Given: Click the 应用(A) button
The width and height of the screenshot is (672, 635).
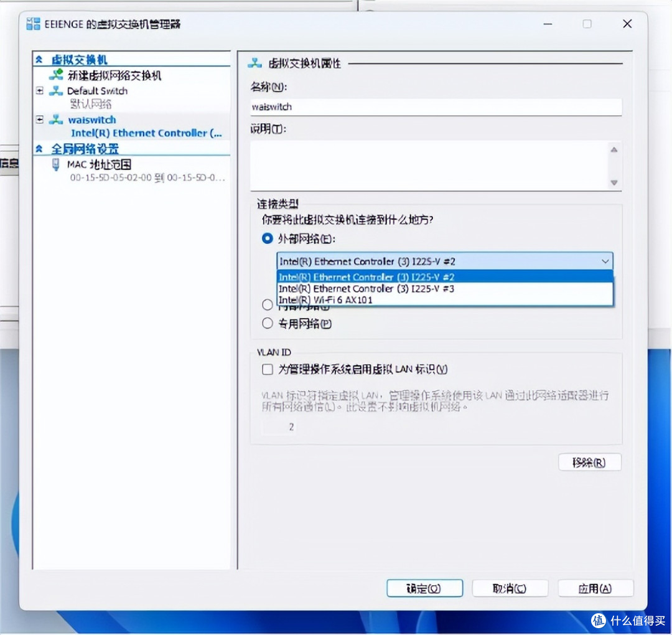Looking at the screenshot, I should click(x=595, y=588).
